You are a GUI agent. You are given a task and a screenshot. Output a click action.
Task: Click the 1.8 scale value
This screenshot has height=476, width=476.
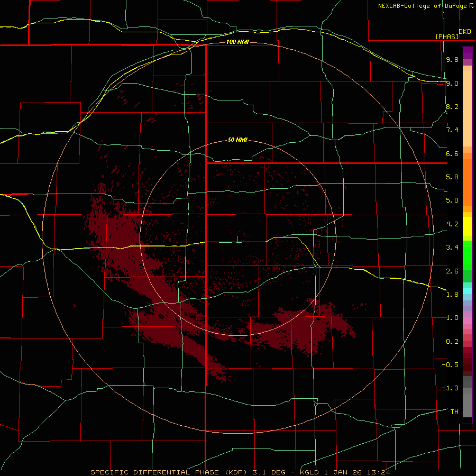[452, 295]
